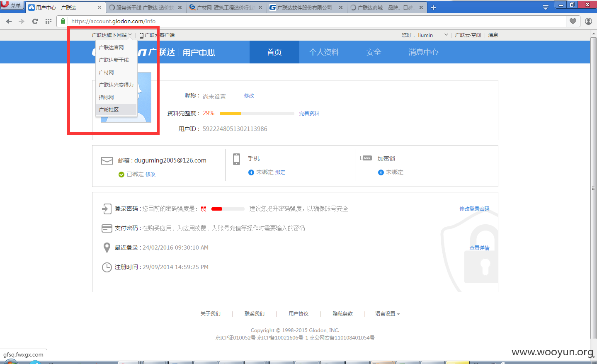The image size is (597, 364).
Task: Click the USB 加密锁 icon
Action: [366, 158]
